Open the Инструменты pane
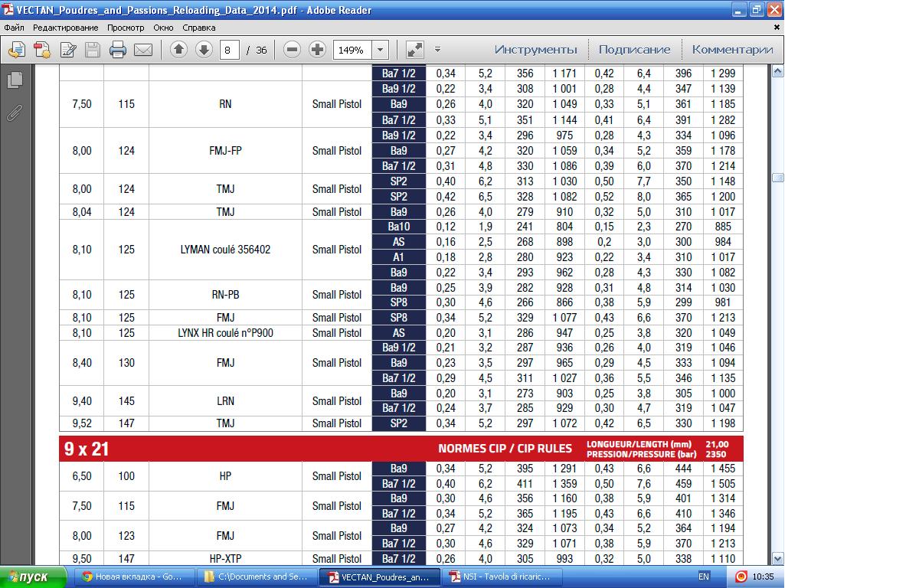This screenshot has height=588, width=919. pyautogui.click(x=535, y=50)
